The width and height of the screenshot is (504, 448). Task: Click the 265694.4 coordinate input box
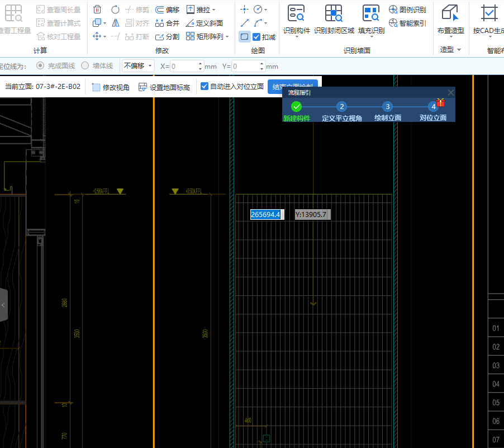267,214
